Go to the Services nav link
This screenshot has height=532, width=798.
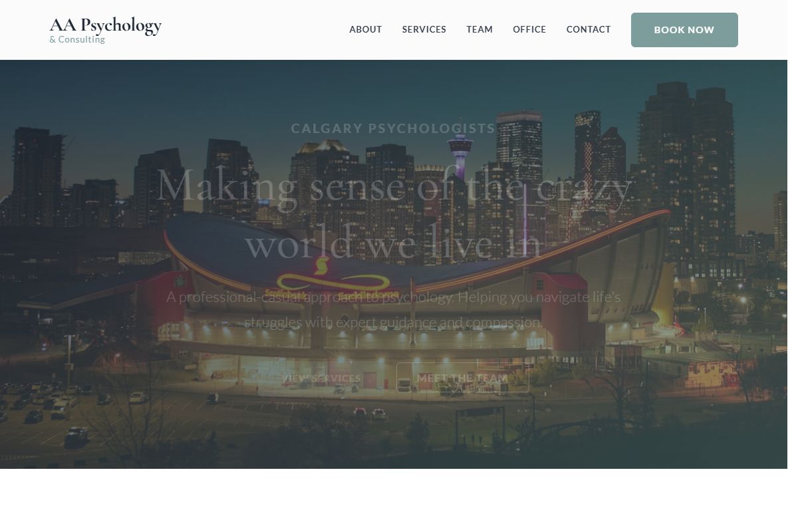(x=424, y=29)
